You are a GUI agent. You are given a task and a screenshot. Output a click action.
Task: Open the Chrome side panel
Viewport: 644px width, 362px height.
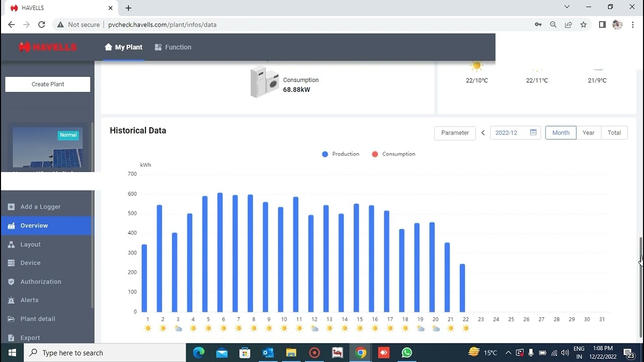click(602, 25)
